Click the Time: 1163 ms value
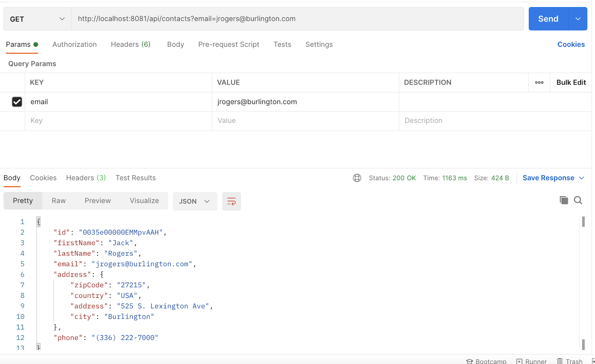Viewport: 595px width, 364px height. 445,178
